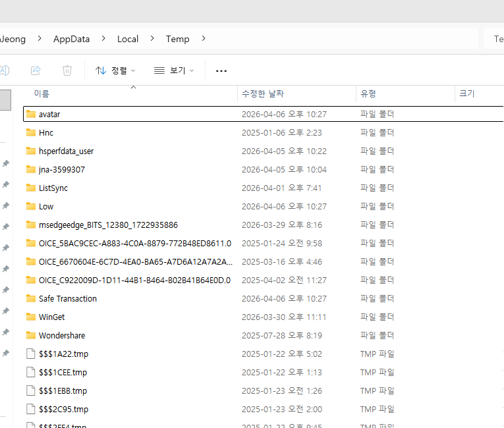Sort by the 크기 column header
The image size is (504, 428).
click(466, 94)
